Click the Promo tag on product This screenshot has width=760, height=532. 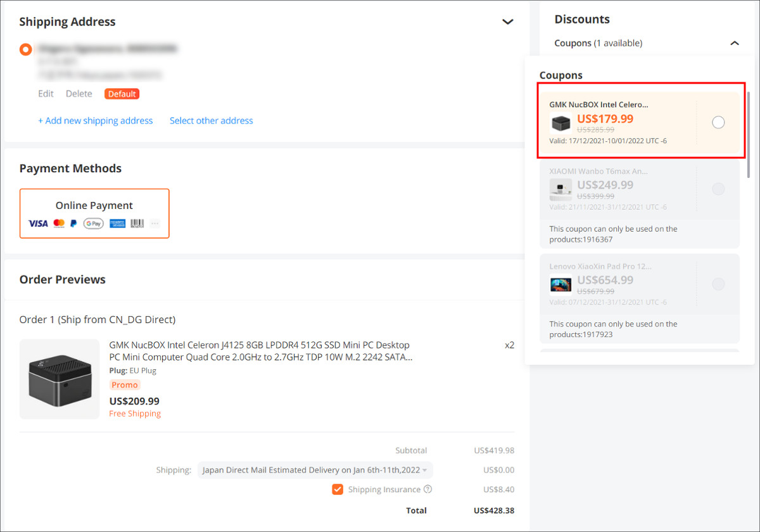[125, 385]
